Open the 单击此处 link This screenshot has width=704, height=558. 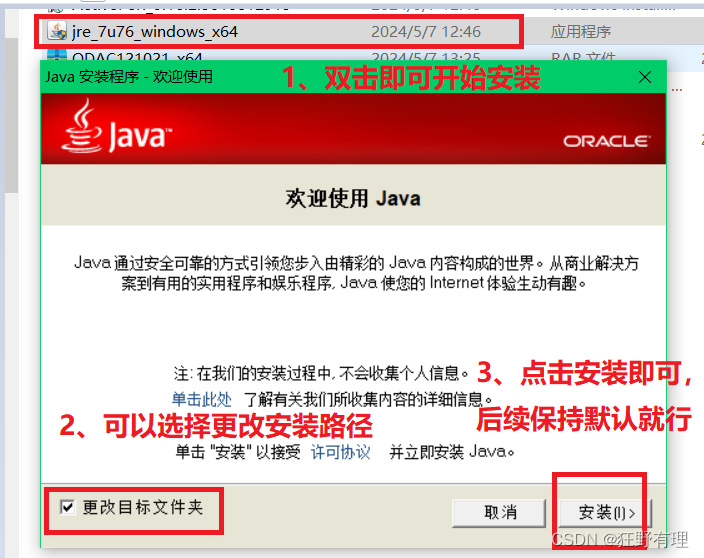point(202,399)
